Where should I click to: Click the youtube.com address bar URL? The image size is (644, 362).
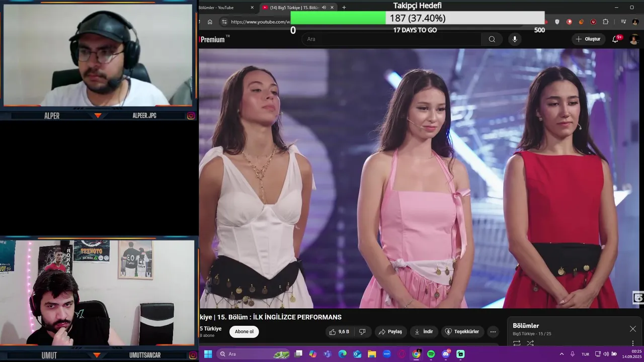(260, 22)
